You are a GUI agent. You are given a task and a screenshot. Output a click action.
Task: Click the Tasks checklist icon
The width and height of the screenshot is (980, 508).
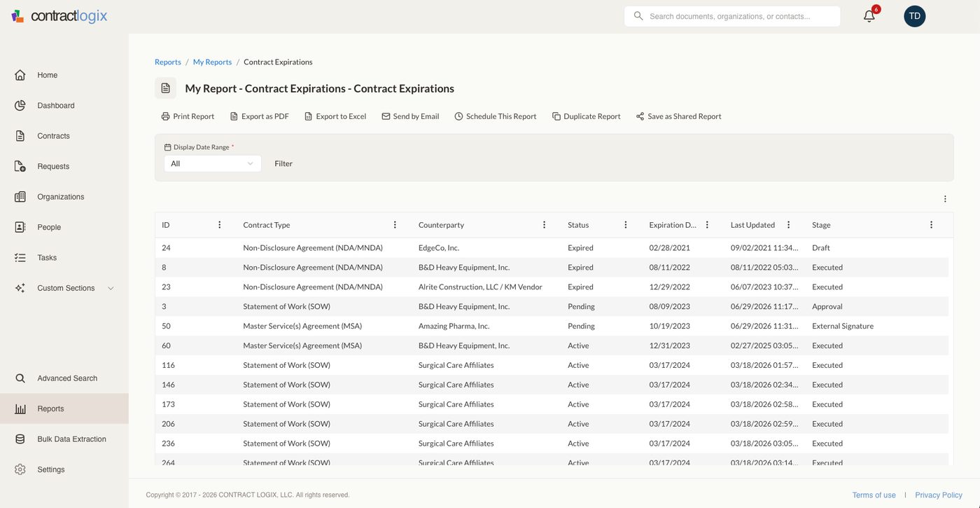point(20,258)
